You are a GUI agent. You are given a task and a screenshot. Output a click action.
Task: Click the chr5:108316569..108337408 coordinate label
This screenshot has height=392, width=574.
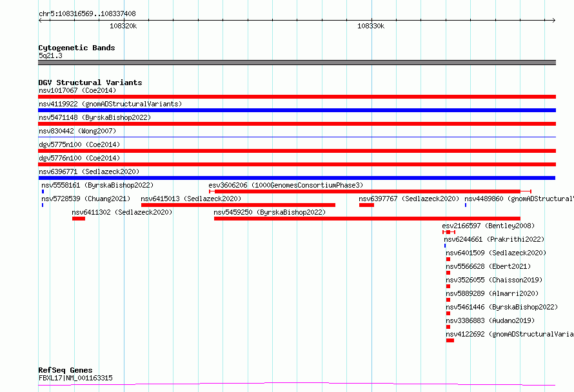[x=87, y=14]
